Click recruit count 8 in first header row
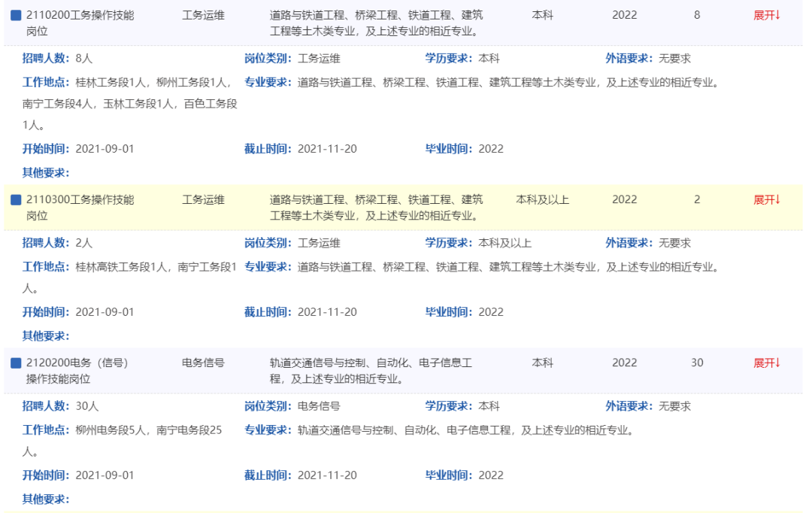Image resolution: width=812 pixels, height=513 pixels. (697, 15)
